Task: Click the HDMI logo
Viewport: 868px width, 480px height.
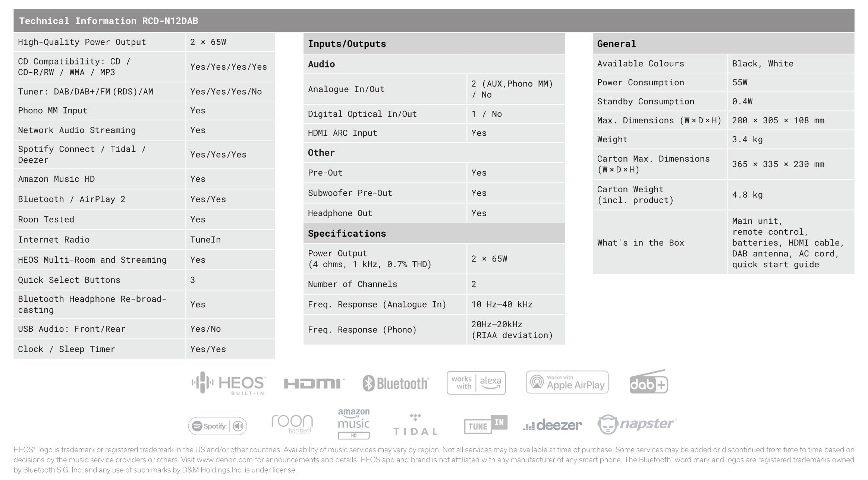Action: tap(314, 383)
